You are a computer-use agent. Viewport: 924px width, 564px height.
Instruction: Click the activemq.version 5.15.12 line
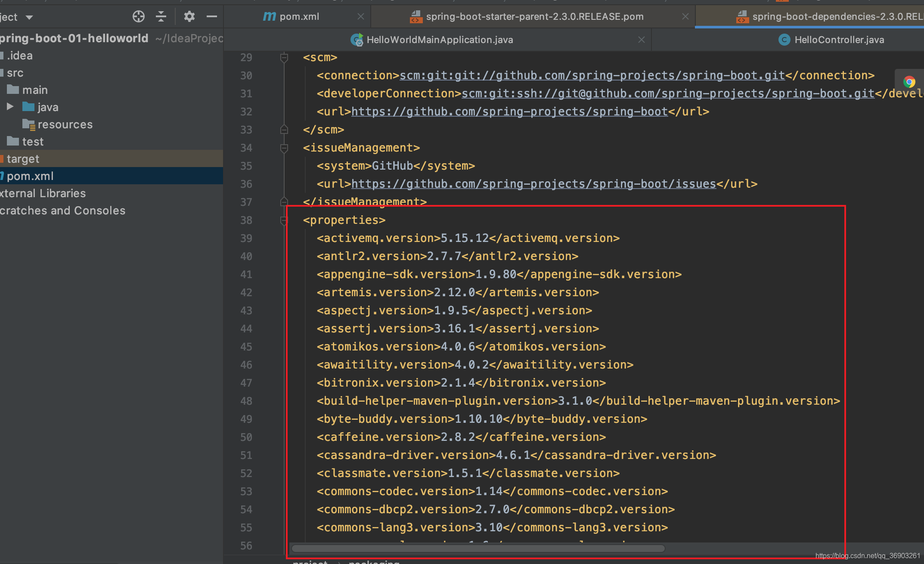coord(468,238)
